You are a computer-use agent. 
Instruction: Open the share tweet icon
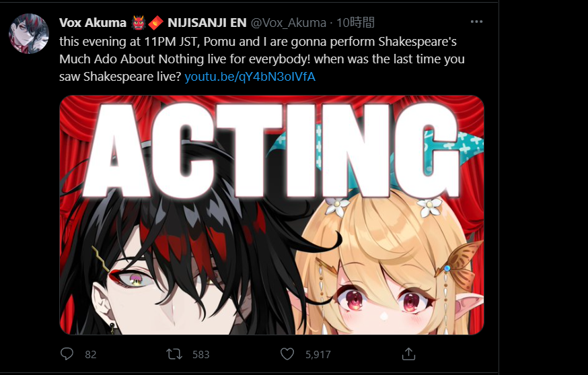click(408, 353)
